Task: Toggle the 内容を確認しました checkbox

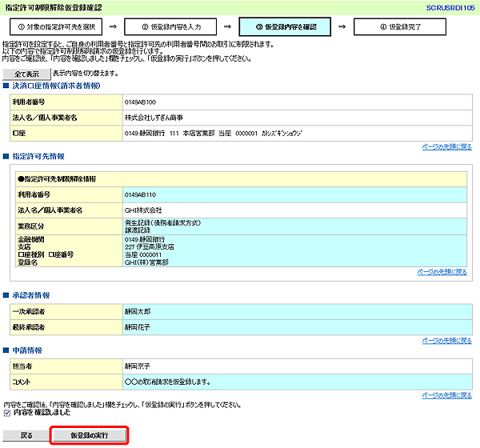Action: click(7, 413)
